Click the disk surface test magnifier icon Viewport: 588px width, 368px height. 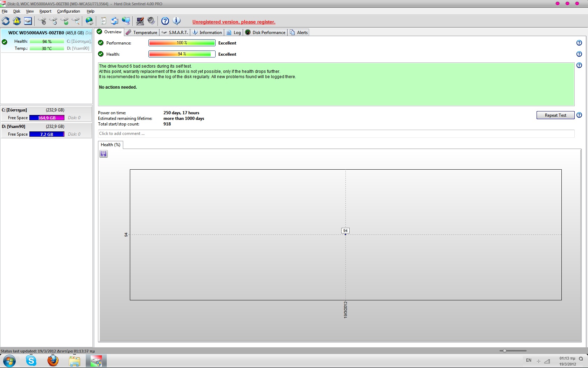pyautogui.click(x=76, y=21)
